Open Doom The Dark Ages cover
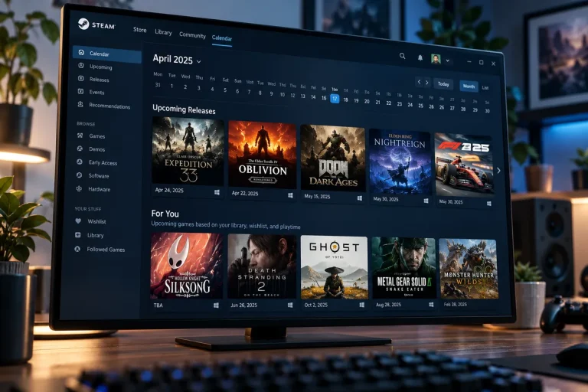 click(x=332, y=158)
